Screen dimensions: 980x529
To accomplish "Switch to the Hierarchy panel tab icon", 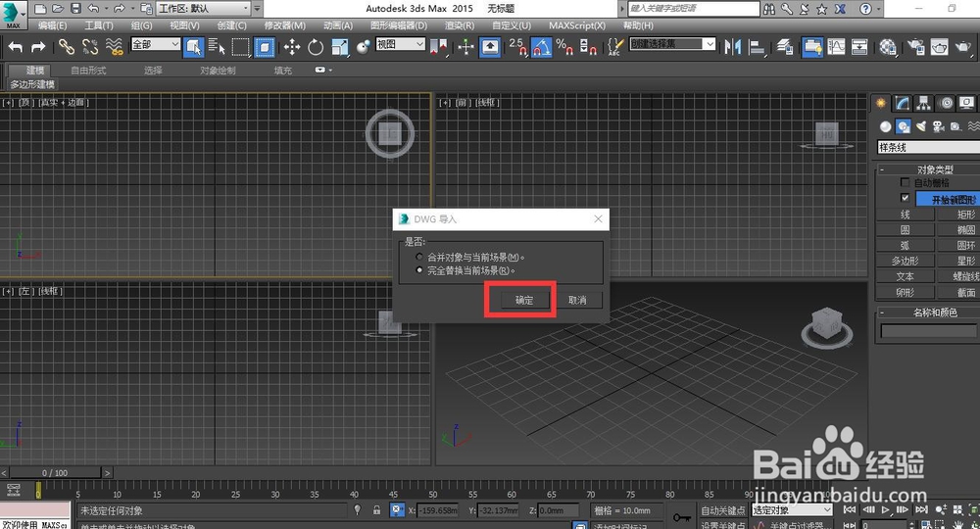I will pyautogui.click(x=923, y=103).
